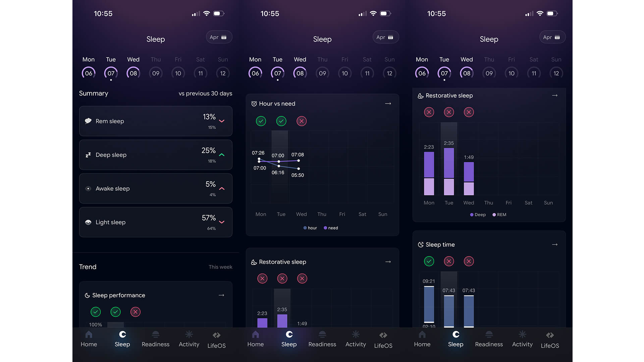644x362 pixels.
Task: Tap LifeOS icon in left phone navbar
Action: pos(216,335)
